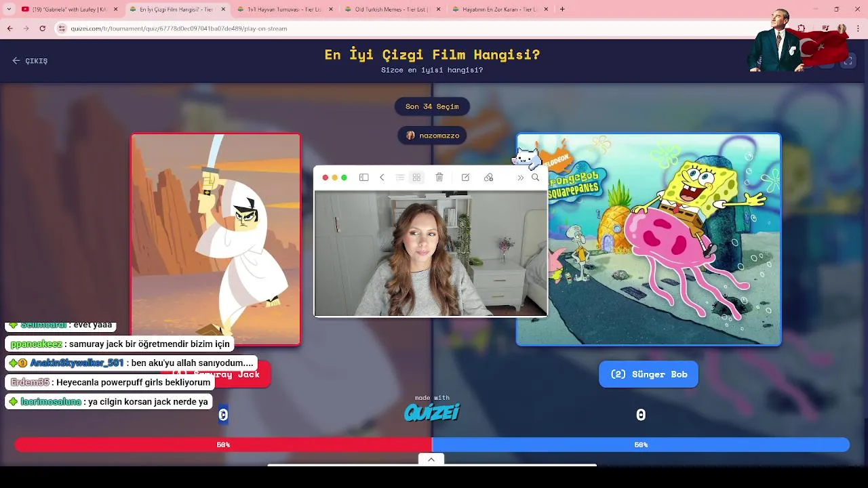The image size is (868, 488).
Task: Click fullscreen icon at top right
Action: (848, 61)
